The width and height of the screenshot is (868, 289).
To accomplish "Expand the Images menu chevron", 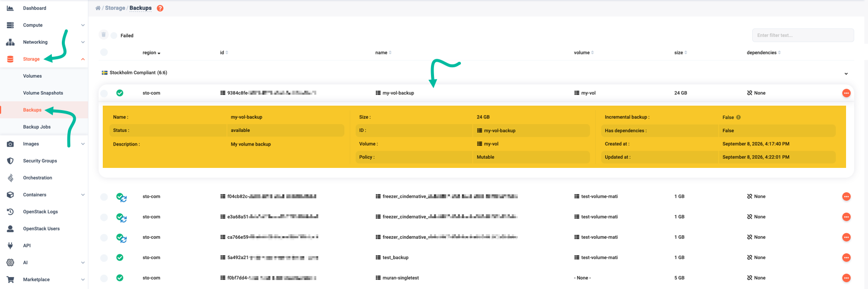I will coord(83,144).
